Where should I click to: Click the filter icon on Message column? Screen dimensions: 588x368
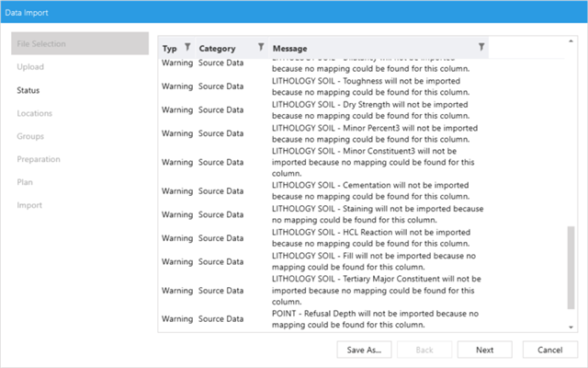[x=481, y=47]
